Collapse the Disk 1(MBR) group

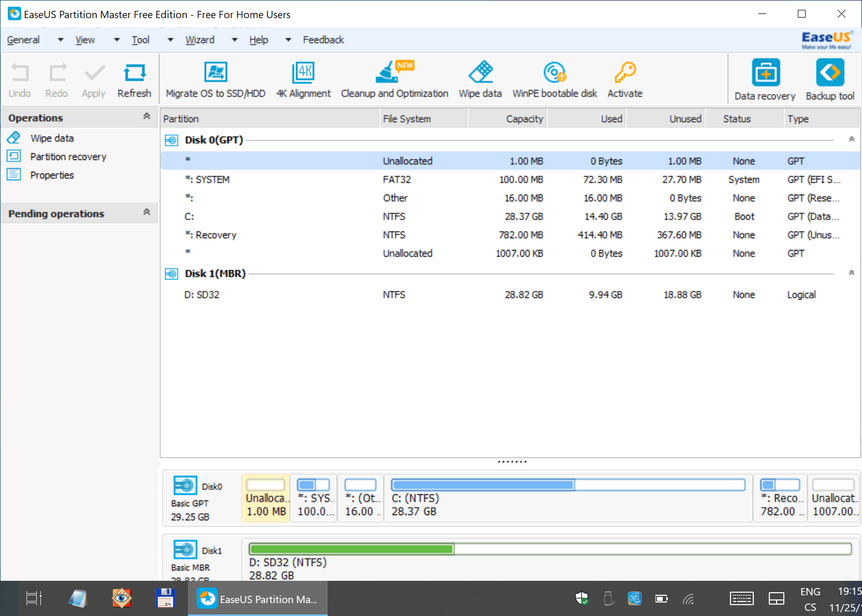(851, 273)
